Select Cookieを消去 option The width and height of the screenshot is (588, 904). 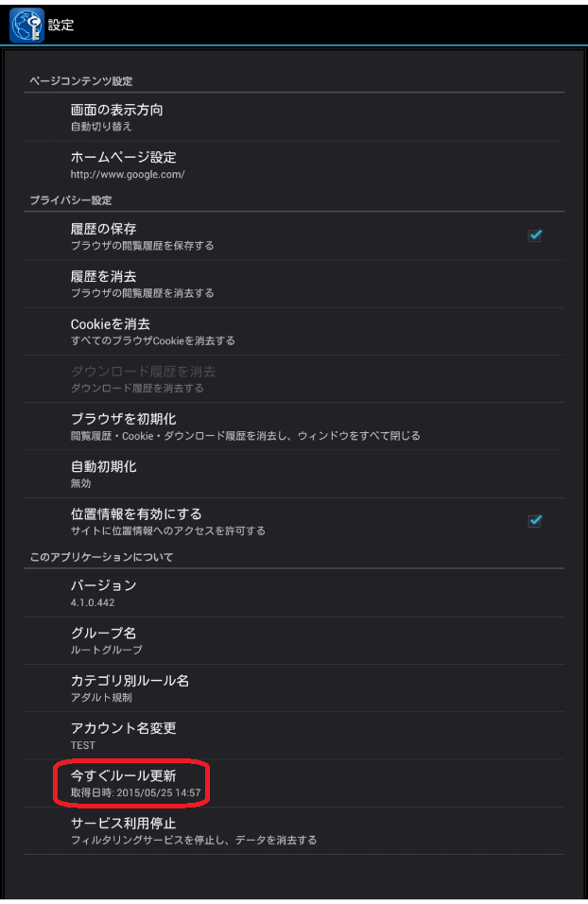pos(294,332)
